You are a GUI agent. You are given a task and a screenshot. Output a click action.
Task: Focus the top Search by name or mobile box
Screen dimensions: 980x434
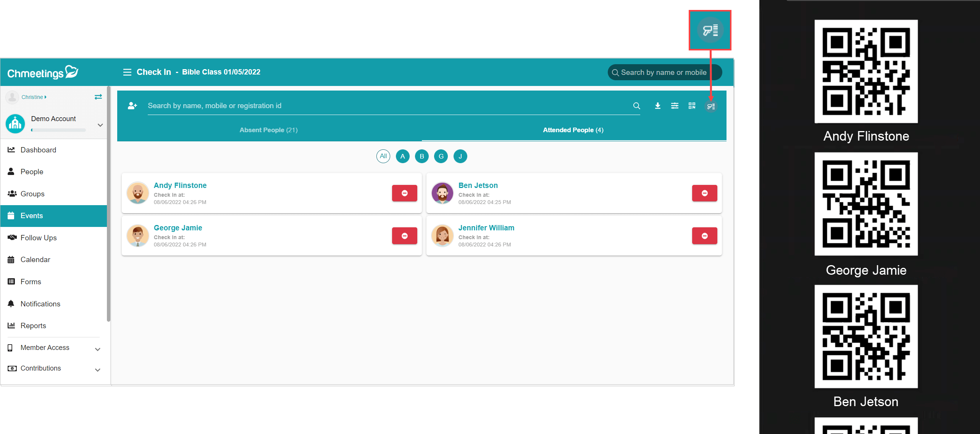click(665, 73)
